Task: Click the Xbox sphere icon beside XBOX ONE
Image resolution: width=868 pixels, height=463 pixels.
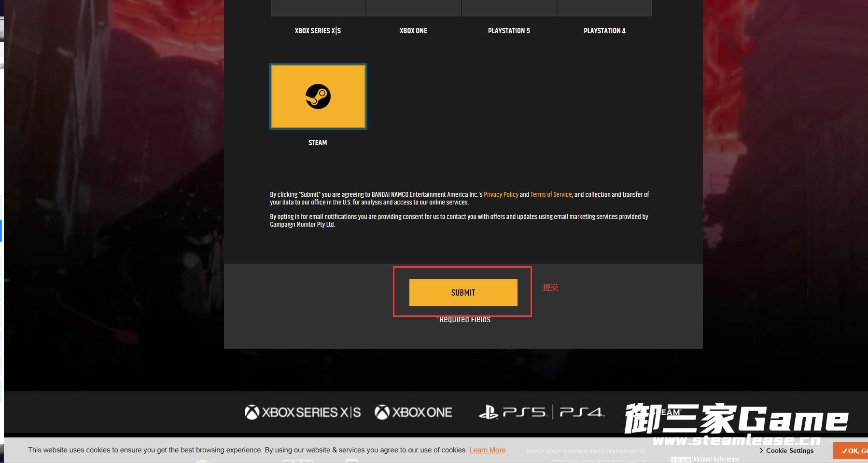Action: 382,412
